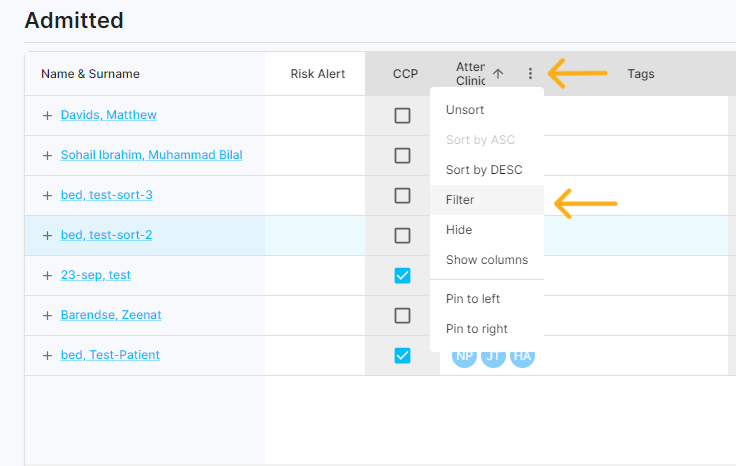Open the three-dot column menu icon
This screenshot has height=466, width=736.
click(x=530, y=74)
